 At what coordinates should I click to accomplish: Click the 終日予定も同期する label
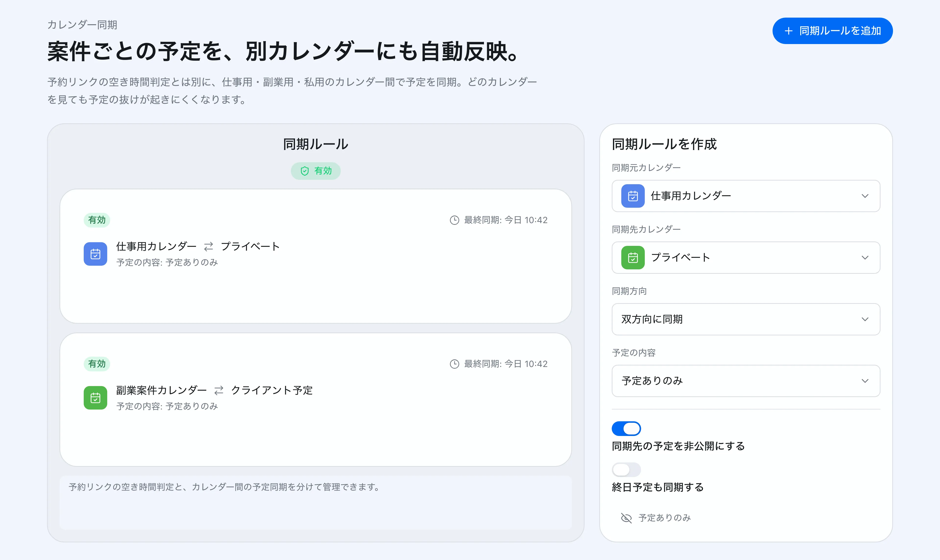pyautogui.click(x=658, y=487)
